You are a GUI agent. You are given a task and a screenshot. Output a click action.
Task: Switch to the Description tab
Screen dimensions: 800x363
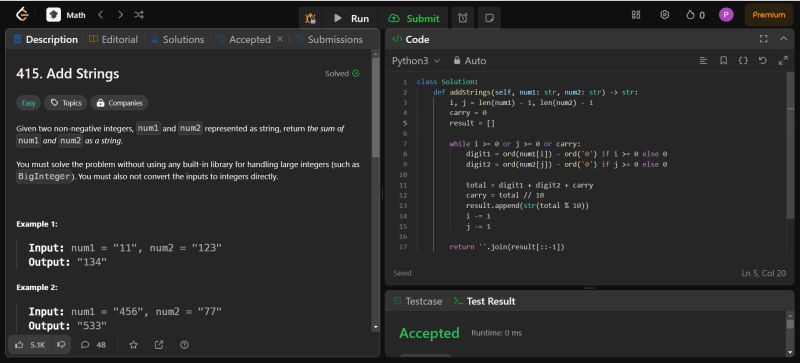46,39
